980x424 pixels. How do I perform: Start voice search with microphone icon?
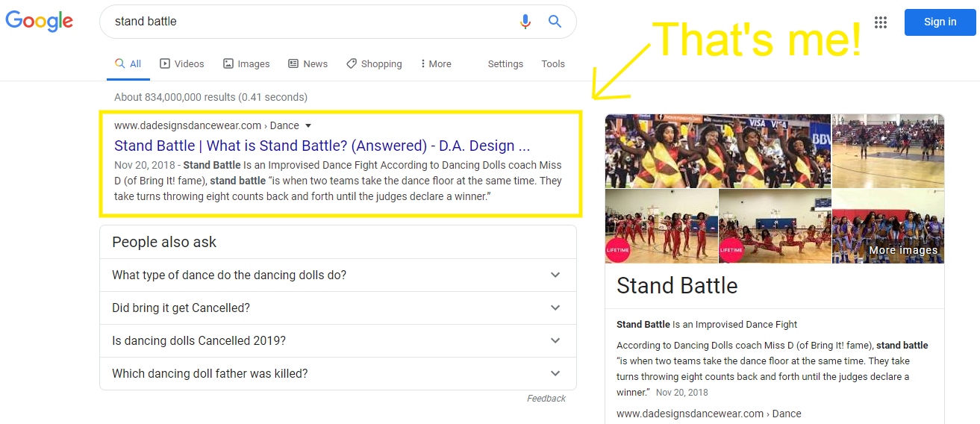(x=525, y=22)
